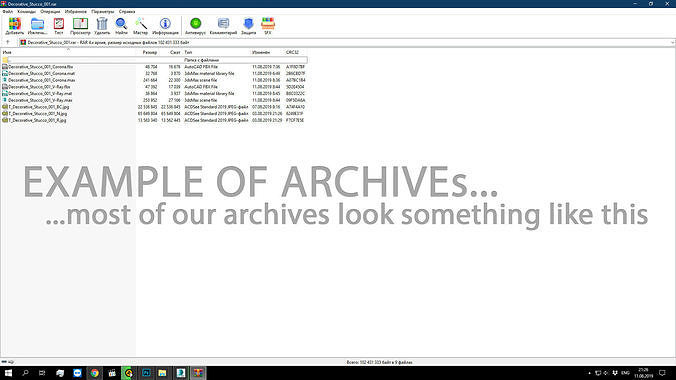The image size is (676, 380).
Task: Click the Найти magnifier icon
Action: point(121,26)
